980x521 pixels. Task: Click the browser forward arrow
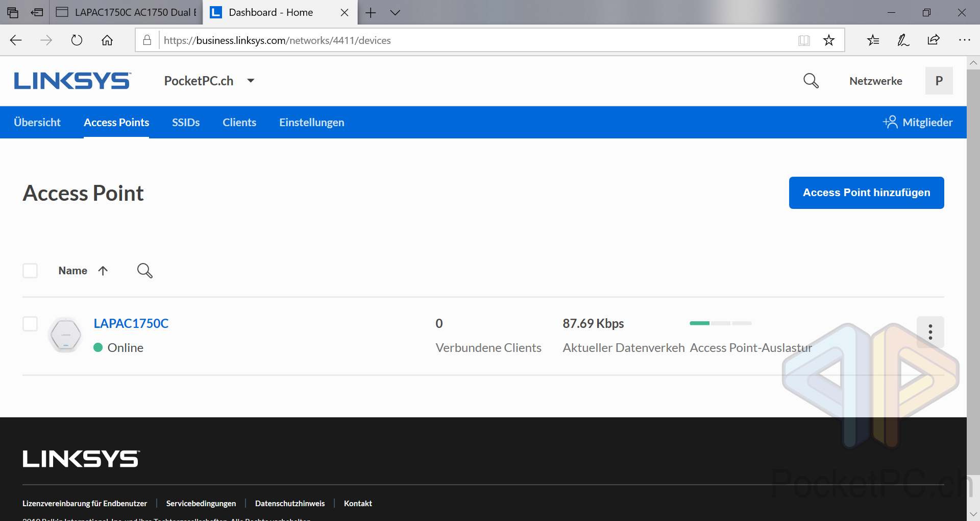point(46,40)
